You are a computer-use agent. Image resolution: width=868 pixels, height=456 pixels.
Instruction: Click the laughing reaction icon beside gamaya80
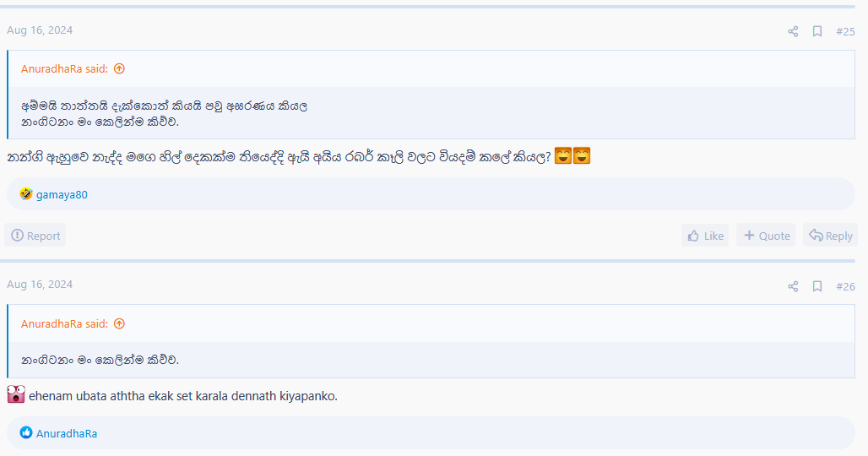point(26,193)
